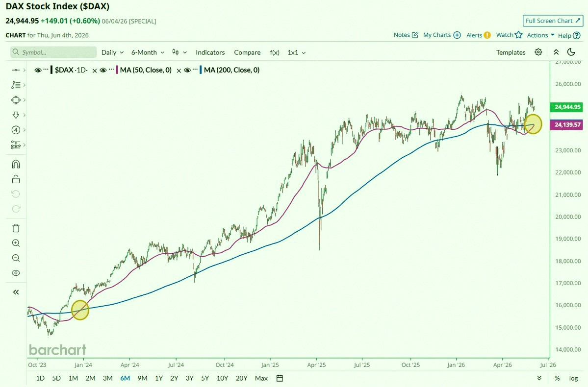This screenshot has height=387, width=588.
Task: Click the undo arrow icon
Action: point(16,194)
